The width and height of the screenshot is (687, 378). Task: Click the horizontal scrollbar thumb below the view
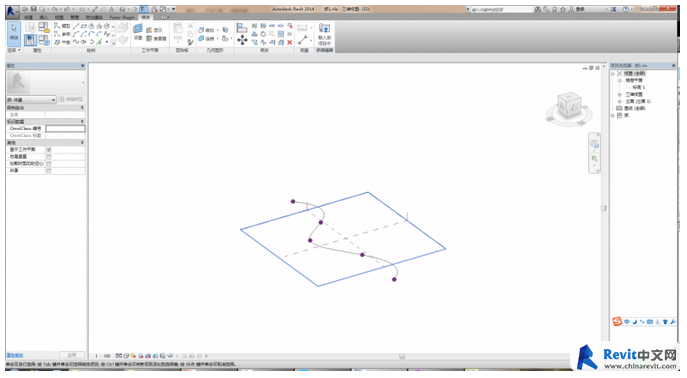point(402,356)
